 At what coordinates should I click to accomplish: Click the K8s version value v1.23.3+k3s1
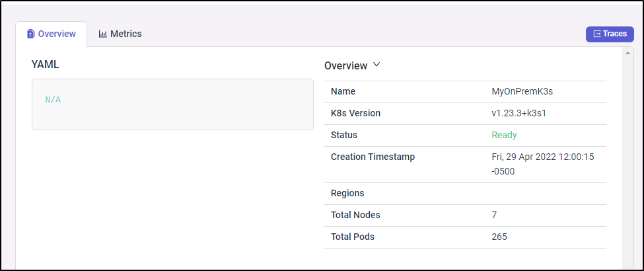(519, 113)
